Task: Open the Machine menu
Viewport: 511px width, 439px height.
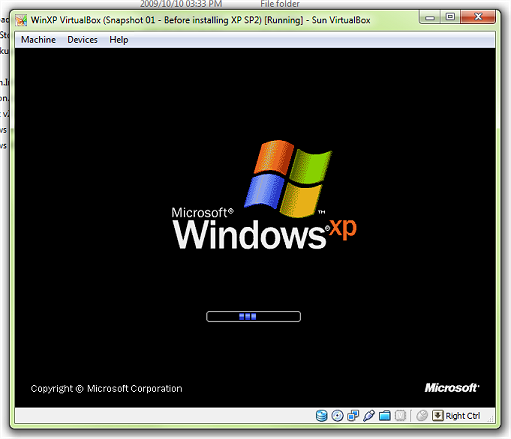Action: pos(38,40)
